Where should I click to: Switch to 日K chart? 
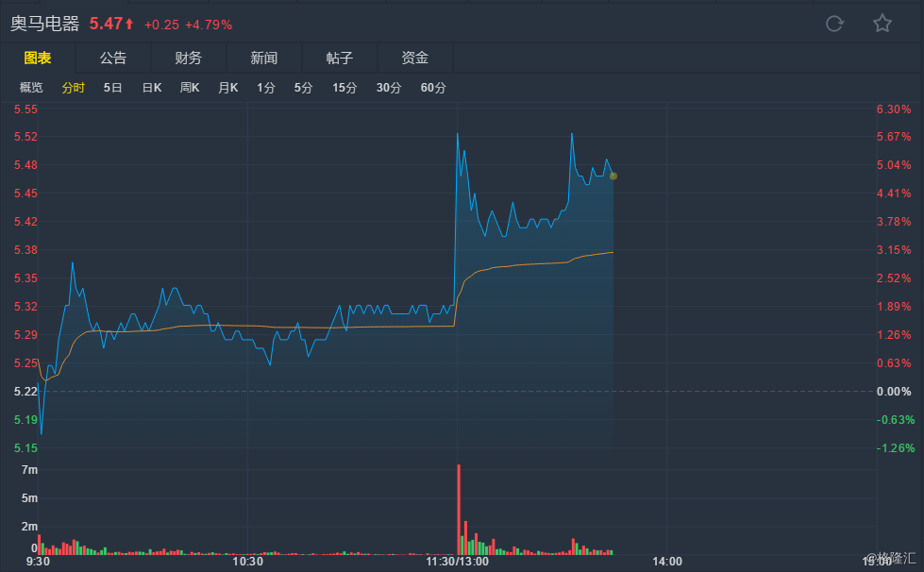point(152,88)
